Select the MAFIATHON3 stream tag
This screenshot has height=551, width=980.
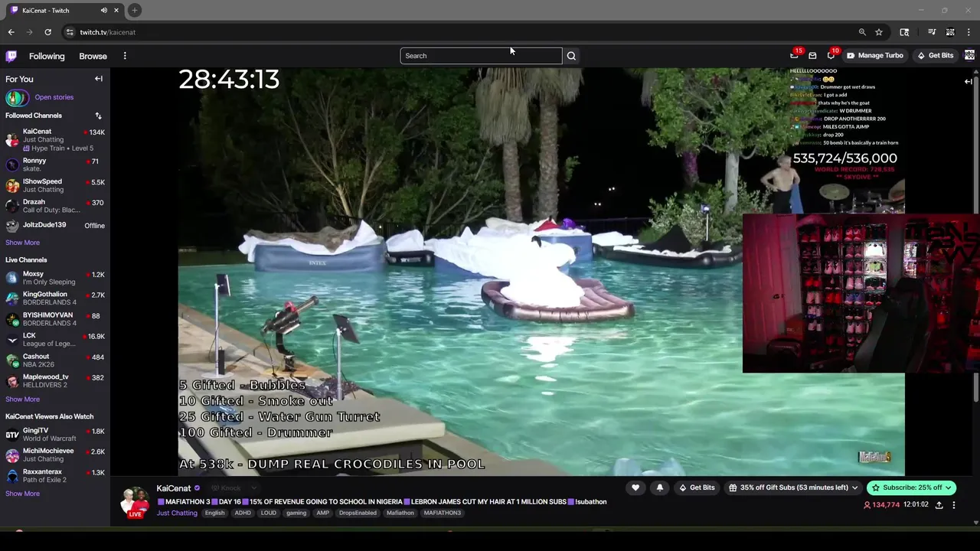pyautogui.click(x=443, y=513)
